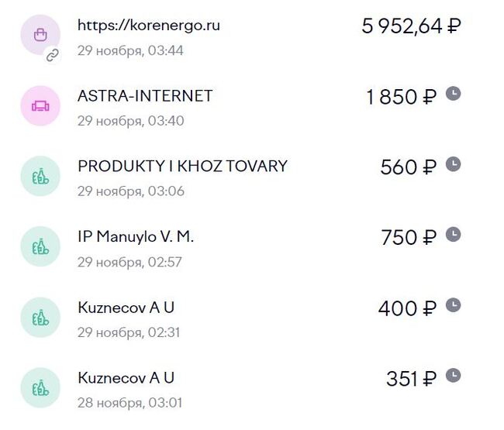Open the https://korenergo.ru transaction
The width and height of the screenshot is (504, 430).
[x=149, y=26]
